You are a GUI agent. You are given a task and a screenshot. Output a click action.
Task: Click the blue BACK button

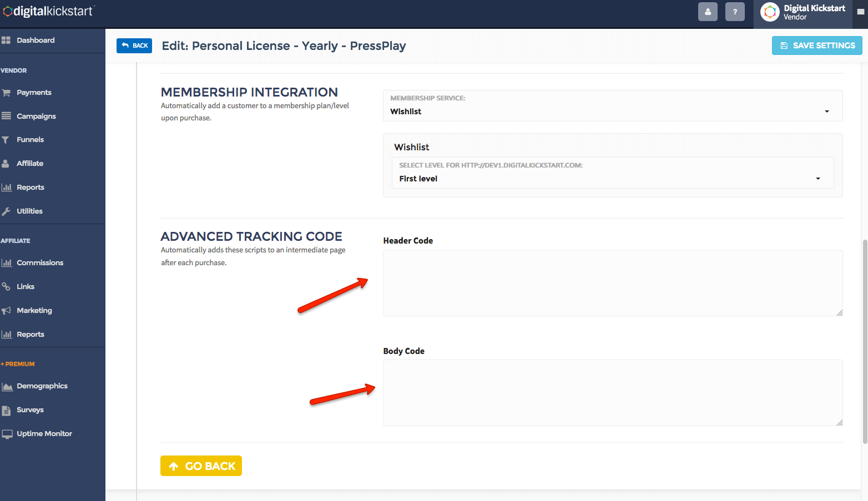tap(134, 45)
